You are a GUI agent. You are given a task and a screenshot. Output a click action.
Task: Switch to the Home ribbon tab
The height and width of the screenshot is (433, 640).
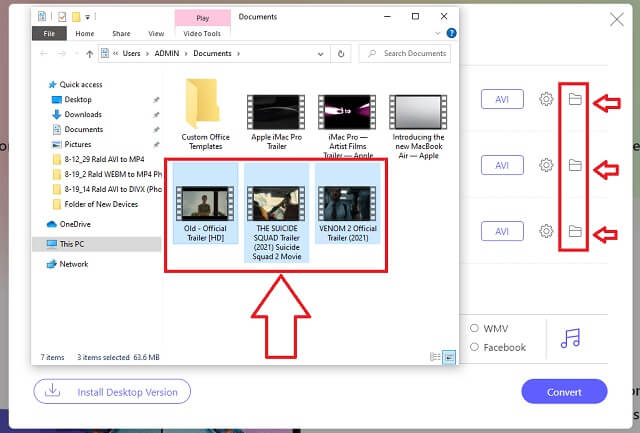pyautogui.click(x=84, y=33)
